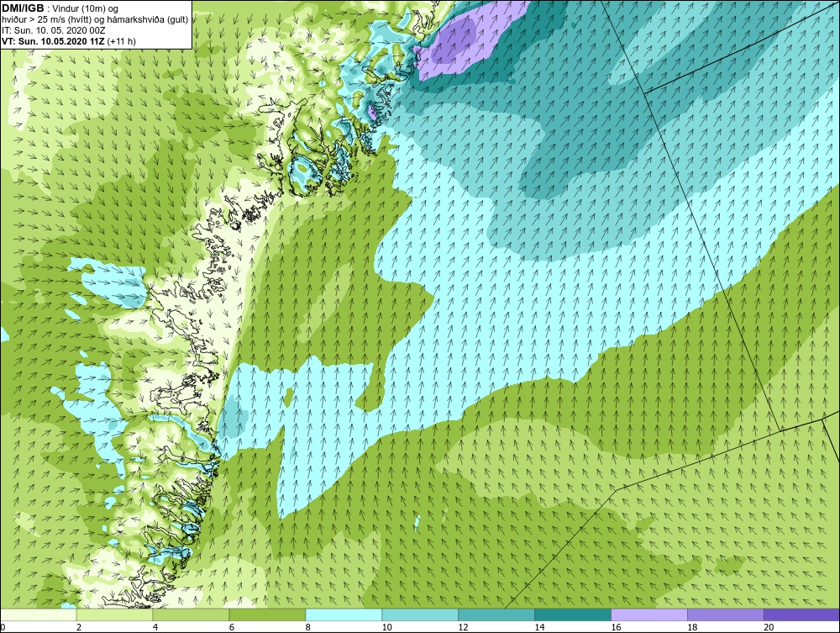Viewport: 840px width, 633px height.
Task: Click the above 20 m/s deep violet swatch
Action: (x=801, y=615)
